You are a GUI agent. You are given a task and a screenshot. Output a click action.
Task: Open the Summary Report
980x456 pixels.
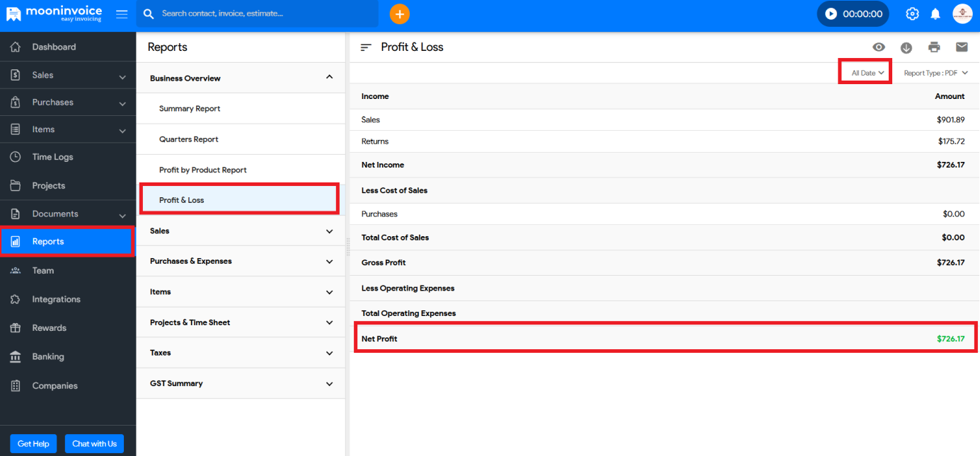pyautogui.click(x=241, y=109)
